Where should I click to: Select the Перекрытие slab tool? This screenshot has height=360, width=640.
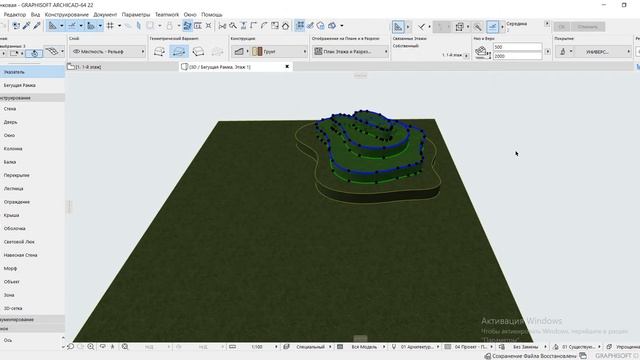[x=32, y=175]
